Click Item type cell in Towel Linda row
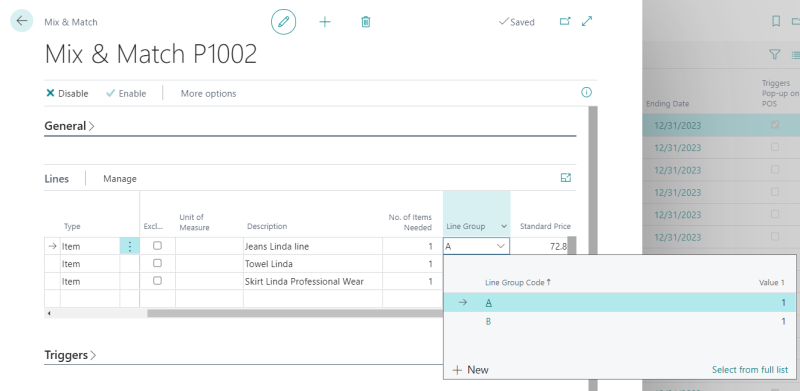The image size is (800, 391). (90, 264)
